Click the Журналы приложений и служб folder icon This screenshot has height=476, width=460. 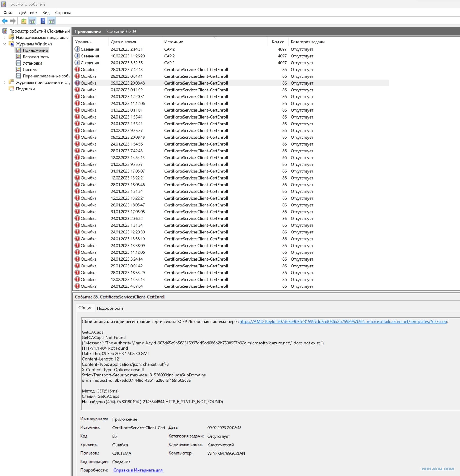coord(11,82)
